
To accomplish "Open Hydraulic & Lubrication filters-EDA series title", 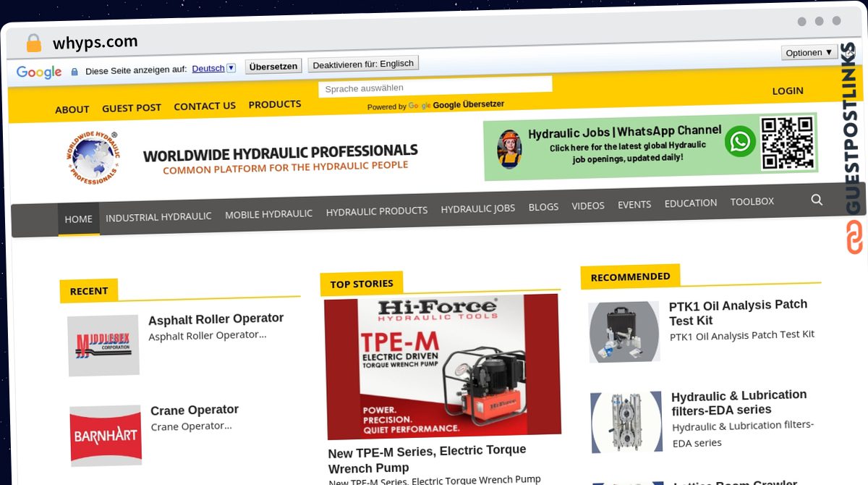I will (x=739, y=402).
